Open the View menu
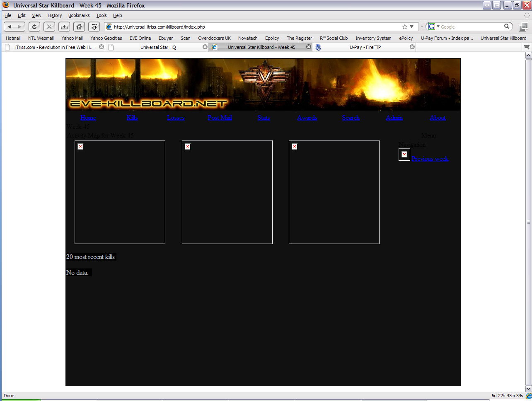Image resolution: width=532 pixels, height=401 pixels. pos(36,15)
